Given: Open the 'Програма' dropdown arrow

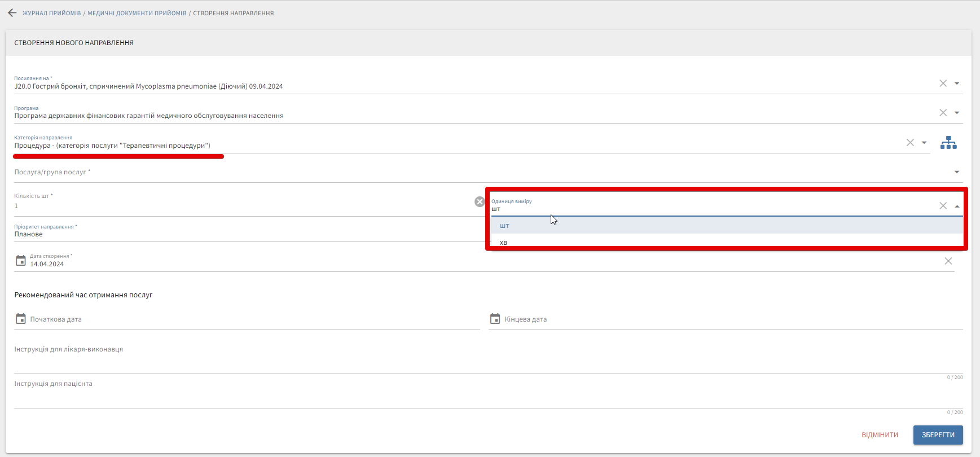Looking at the screenshot, I should (x=957, y=113).
